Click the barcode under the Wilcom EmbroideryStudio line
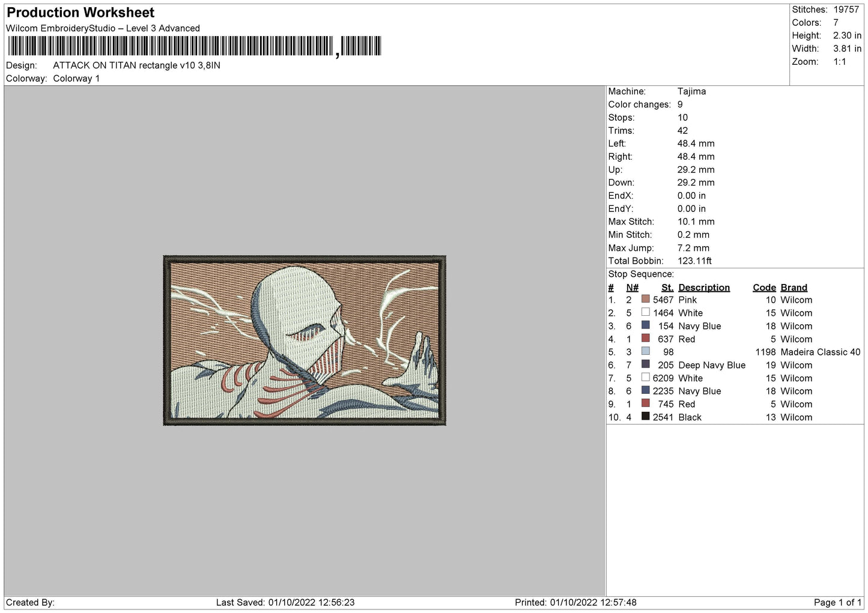This screenshot has height=613, width=868. tap(195, 46)
